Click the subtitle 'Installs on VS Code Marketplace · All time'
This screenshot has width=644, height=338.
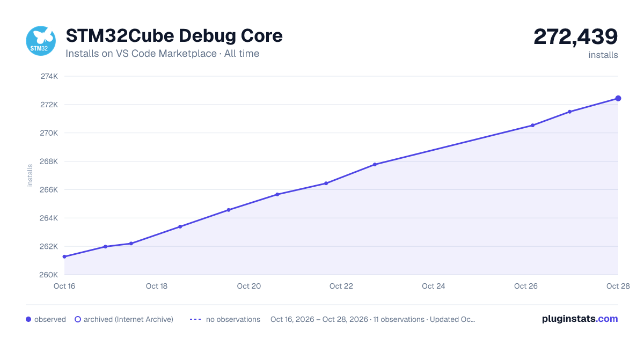(162, 54)
